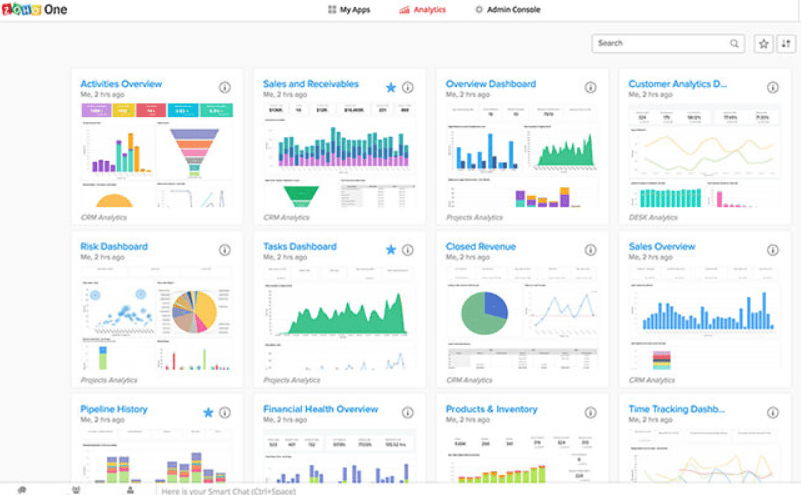Open the Overview Dashboard title

pyautogui.click(x=490, y=84)
